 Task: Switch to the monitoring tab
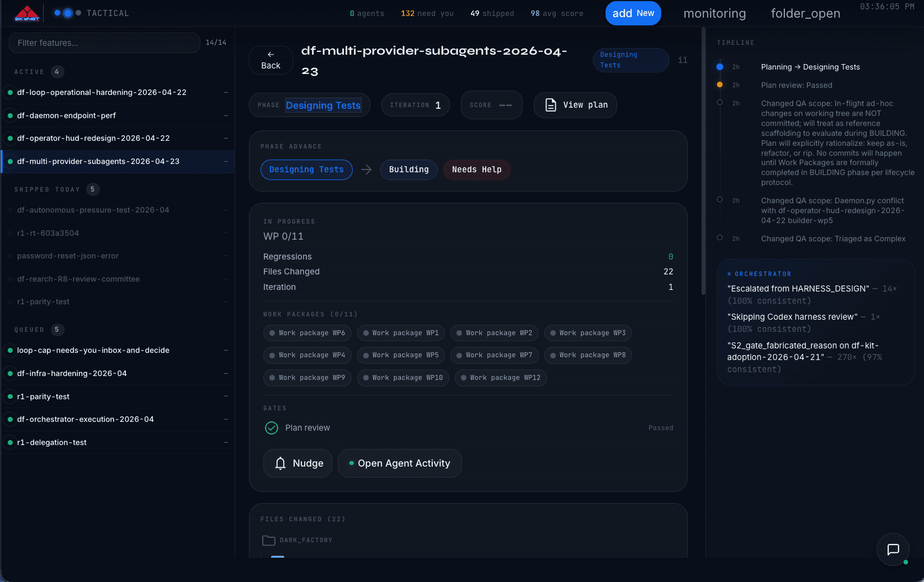click(x=714, y=13)
